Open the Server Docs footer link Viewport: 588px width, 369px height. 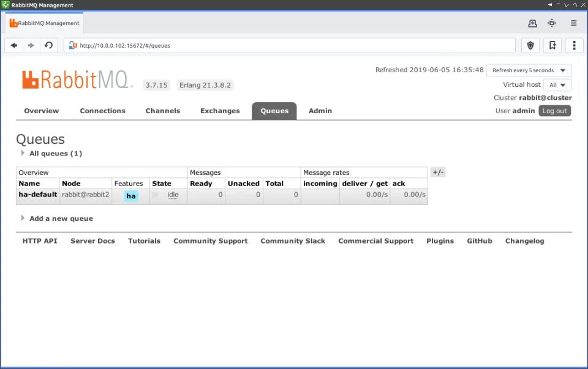point(92,241)
